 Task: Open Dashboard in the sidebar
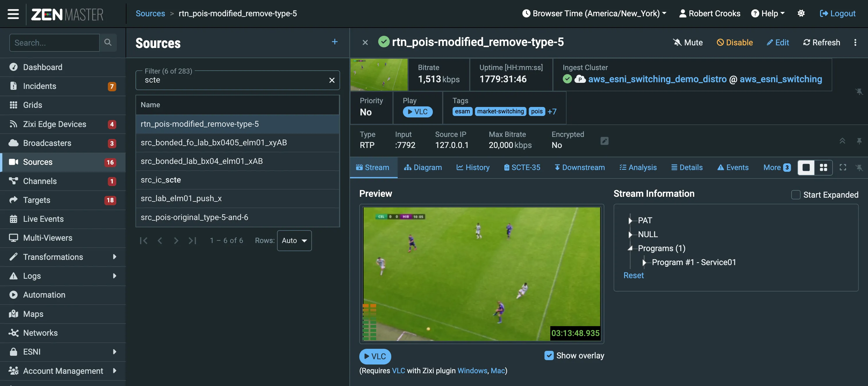pos(63,67)
